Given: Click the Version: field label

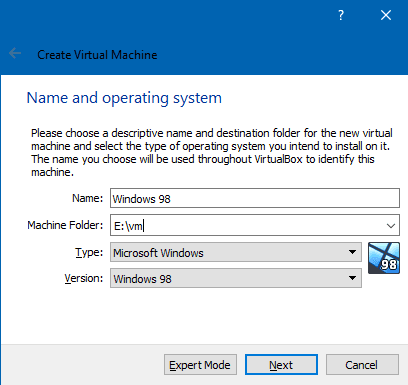Looking at the screenshot, I should click(84, 278).
